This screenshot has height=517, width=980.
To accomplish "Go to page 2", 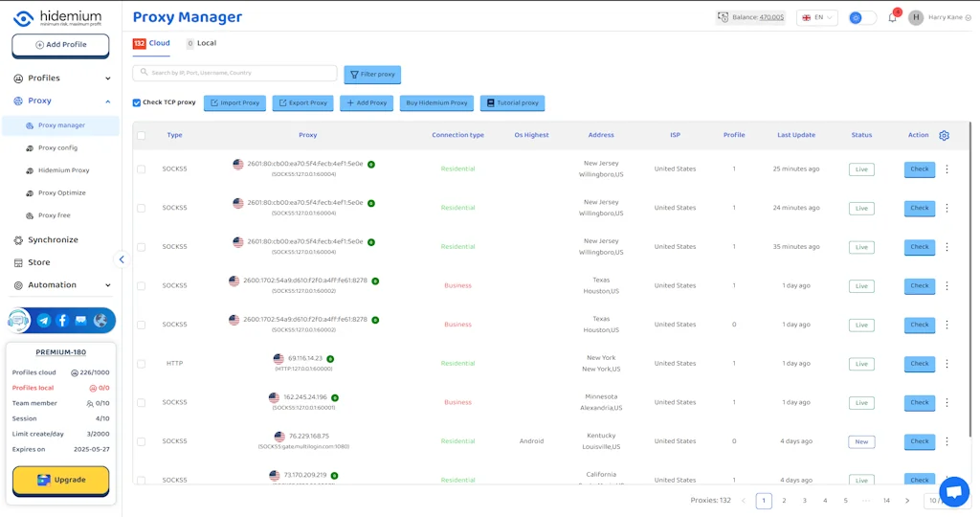I will point(784,500).
